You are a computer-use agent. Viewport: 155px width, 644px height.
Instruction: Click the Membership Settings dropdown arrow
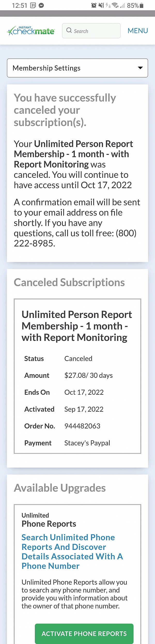(x=140, y=68)
